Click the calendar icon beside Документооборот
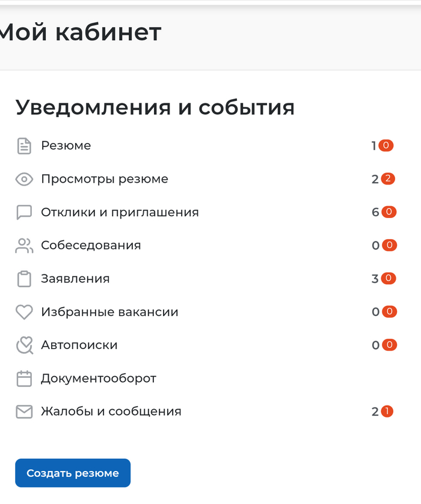 pyautogui.click(x=23, y=378)
